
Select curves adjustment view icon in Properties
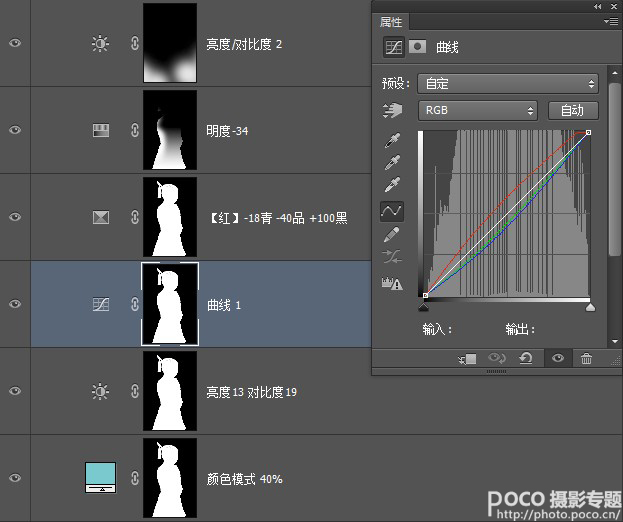click(x=393, y=47)
